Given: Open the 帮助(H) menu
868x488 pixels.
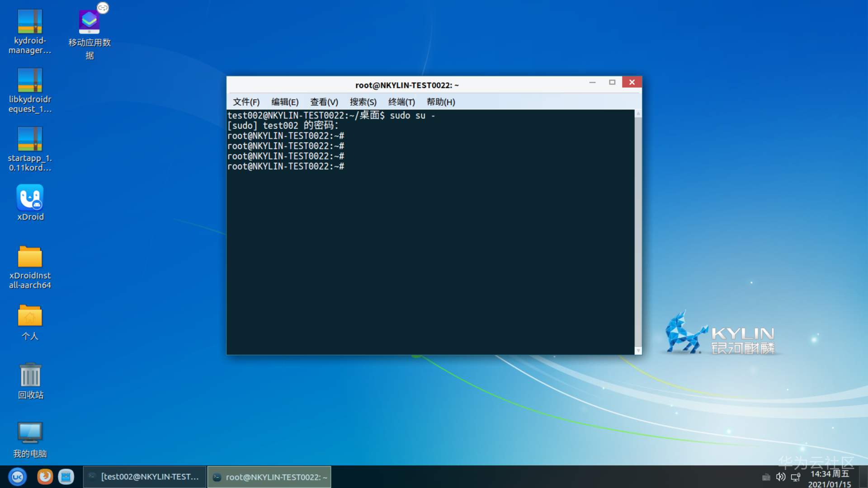Looking at the screenshot, I should click(440, 102).
